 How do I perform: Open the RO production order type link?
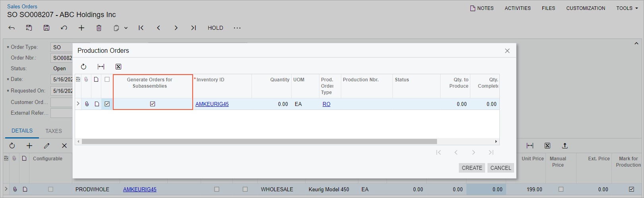click(x=327, y=104)
